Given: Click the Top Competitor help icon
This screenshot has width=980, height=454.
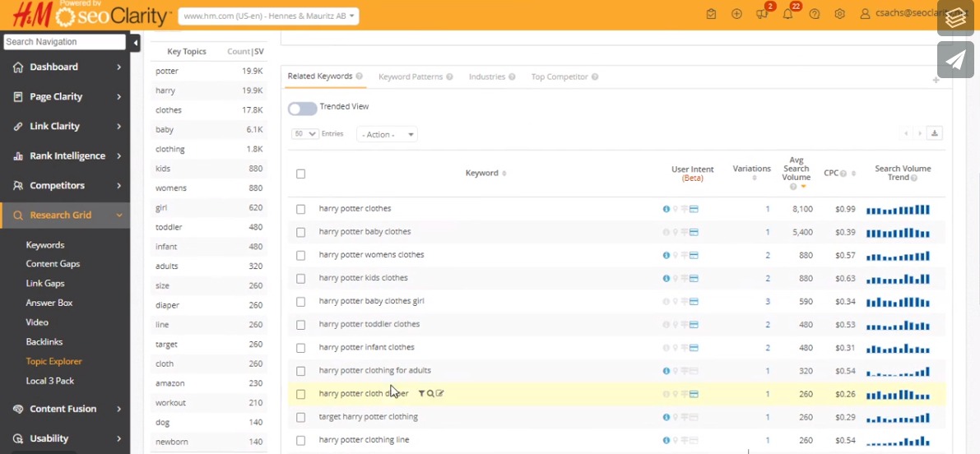Looking at the screenshot, I should pos(595,76).
